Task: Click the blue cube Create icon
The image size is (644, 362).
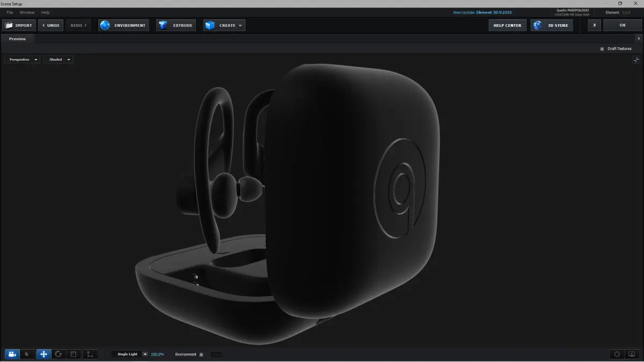Action: pyautogui.click(x=210, y=25)
